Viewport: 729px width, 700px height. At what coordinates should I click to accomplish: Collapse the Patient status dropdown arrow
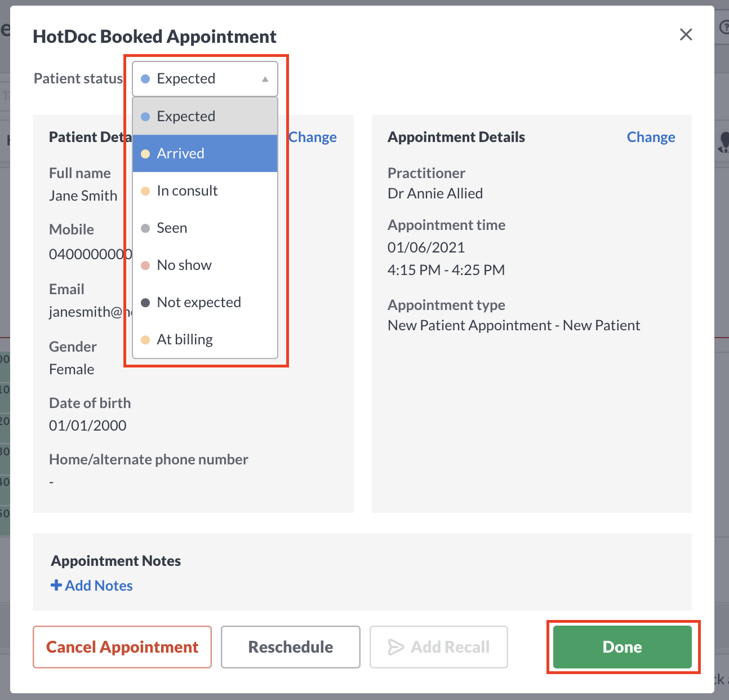[265, 79]
